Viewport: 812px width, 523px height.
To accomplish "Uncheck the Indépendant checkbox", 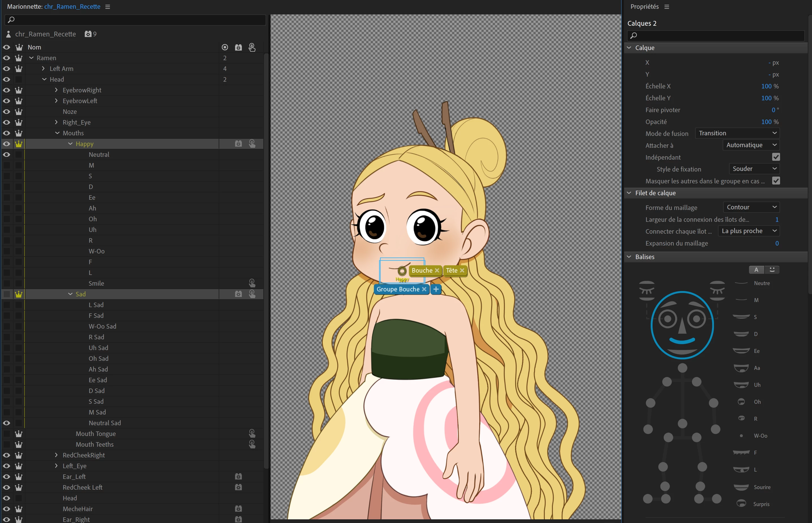I will click(776, 157).
